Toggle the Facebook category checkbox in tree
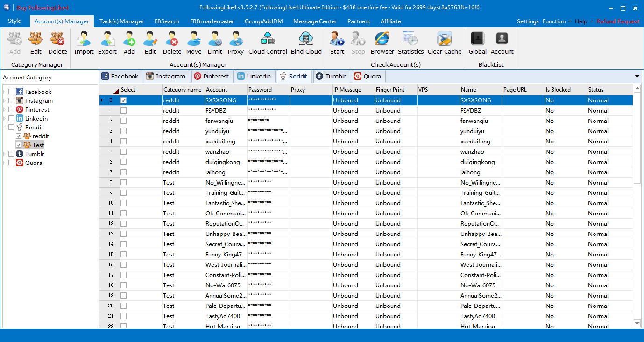Viewport: 644px width, 342px height. [x=11, y=92]
